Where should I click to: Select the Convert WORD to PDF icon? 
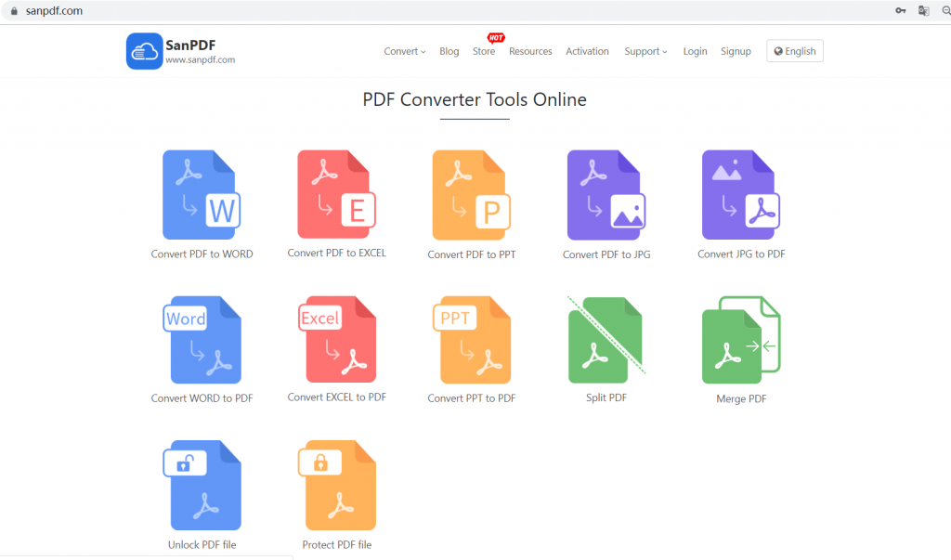(x=202, y=339)
